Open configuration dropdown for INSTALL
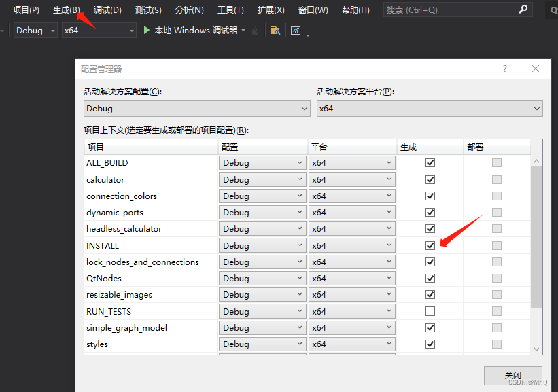This screenshot has width=558, height=392. 262,245
